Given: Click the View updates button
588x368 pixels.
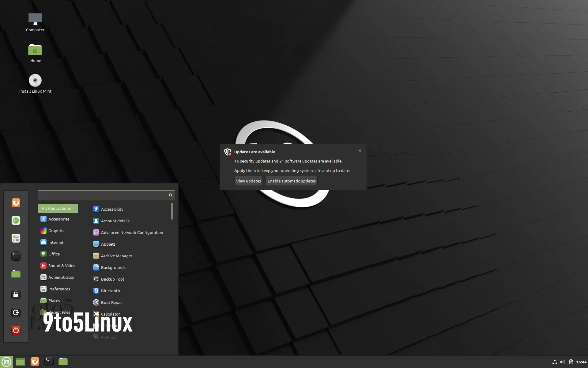Looking at the screenshot, I should (x=248, y=181).
